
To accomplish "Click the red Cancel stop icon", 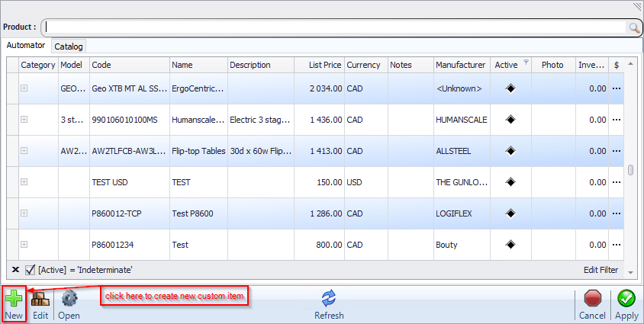I will click(592, 298).
